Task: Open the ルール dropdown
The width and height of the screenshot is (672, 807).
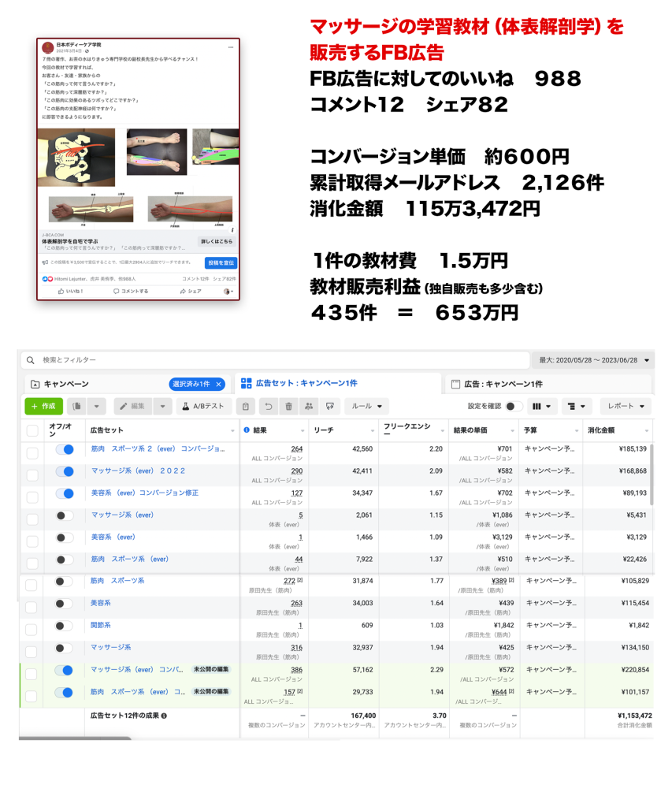Action: point(366,407)
